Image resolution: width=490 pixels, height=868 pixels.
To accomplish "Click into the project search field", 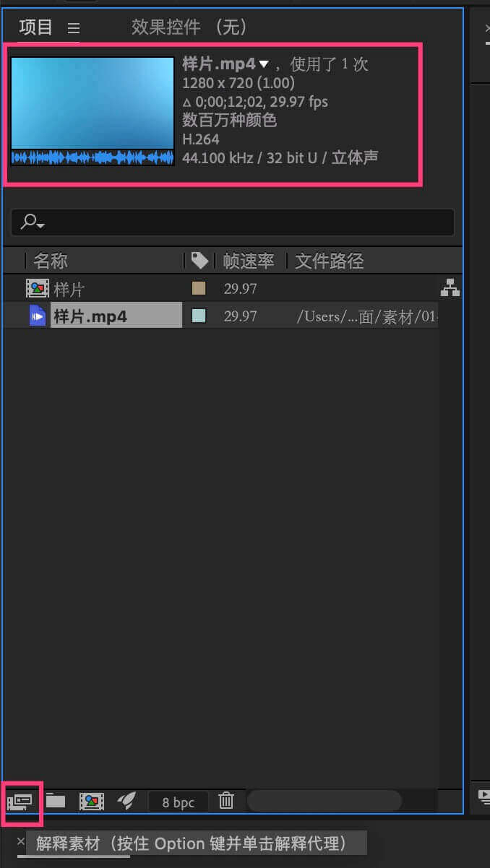I will point(233,222).
